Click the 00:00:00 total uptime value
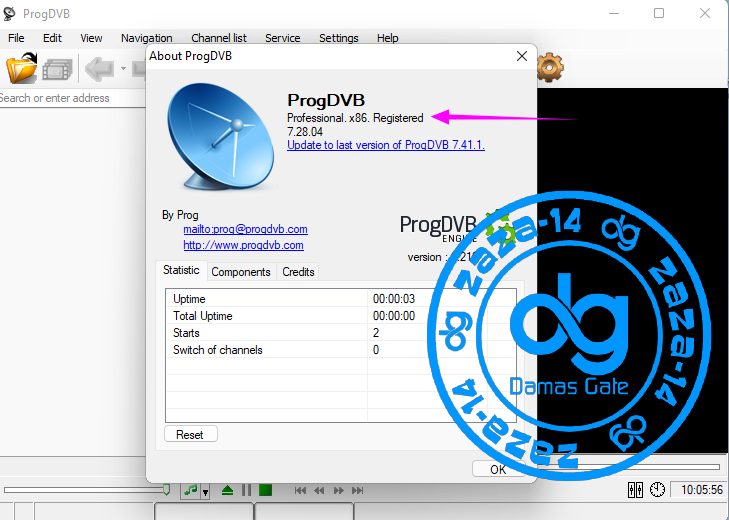This screenshot has height=520, width=729. [x=394, y=316]
